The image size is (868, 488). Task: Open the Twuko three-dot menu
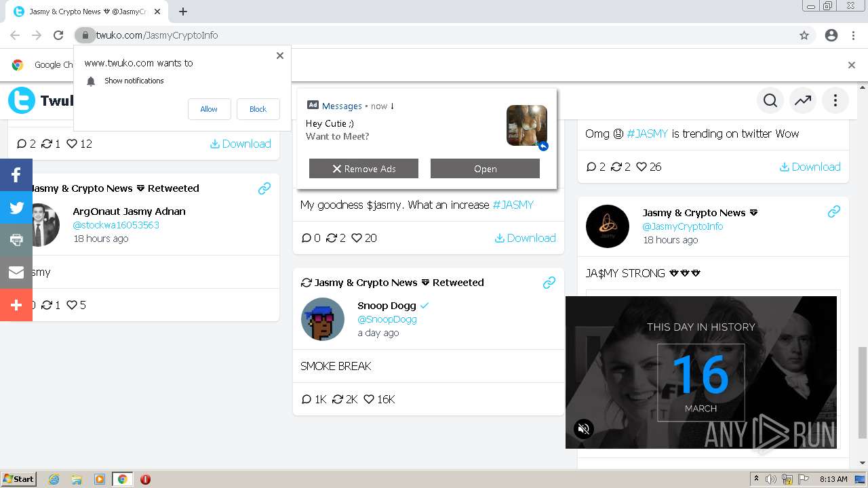pos(835,101)
